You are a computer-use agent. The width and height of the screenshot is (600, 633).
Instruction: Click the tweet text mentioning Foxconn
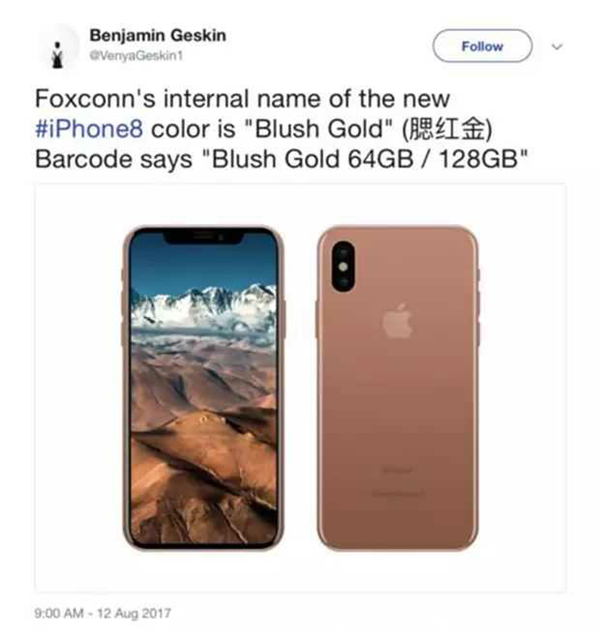(242, 99)
